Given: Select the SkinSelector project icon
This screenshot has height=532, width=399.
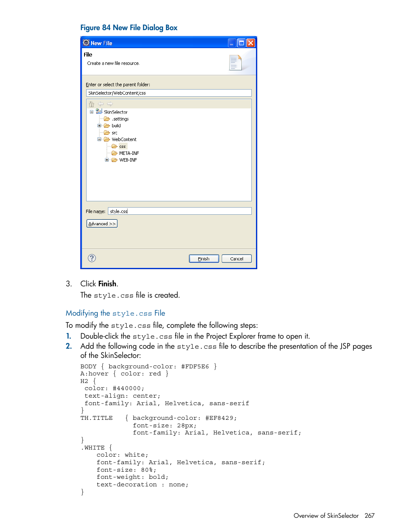Looking at the screenshot, I should tap(99, 112).
